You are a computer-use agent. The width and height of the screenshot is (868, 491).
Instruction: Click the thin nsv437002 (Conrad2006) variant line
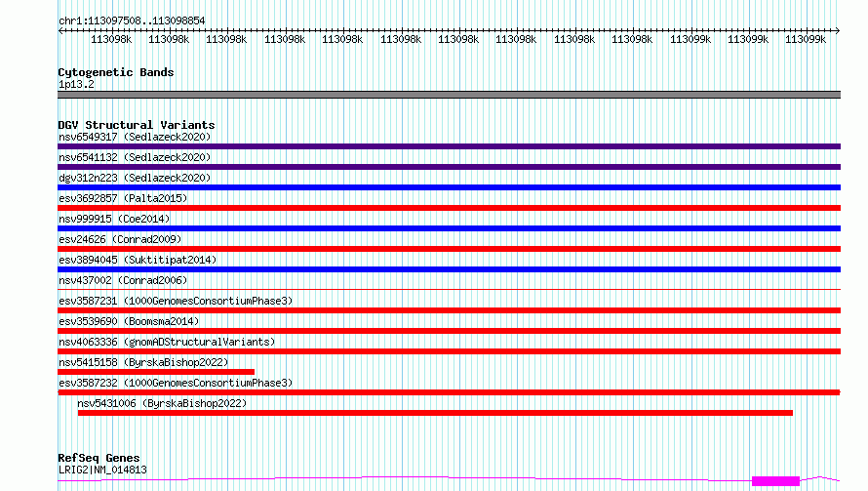pyautogui.click(x=449, y=289)
